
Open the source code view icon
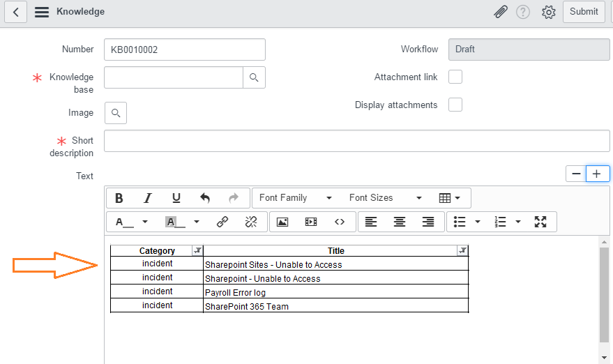point(340,222)
